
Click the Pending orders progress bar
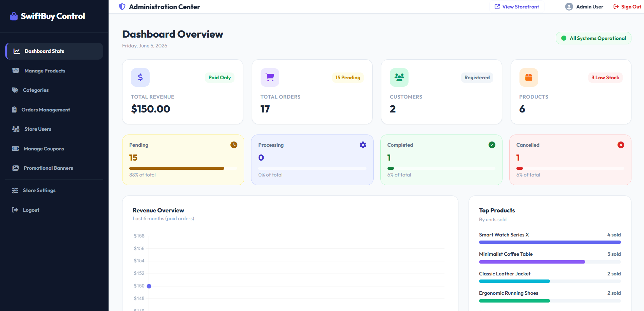point(183,168)
